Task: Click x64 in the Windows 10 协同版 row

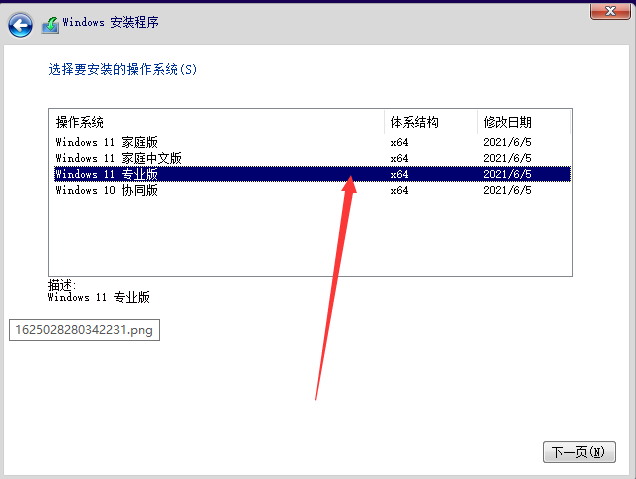Action: click(x=399, y=190)
